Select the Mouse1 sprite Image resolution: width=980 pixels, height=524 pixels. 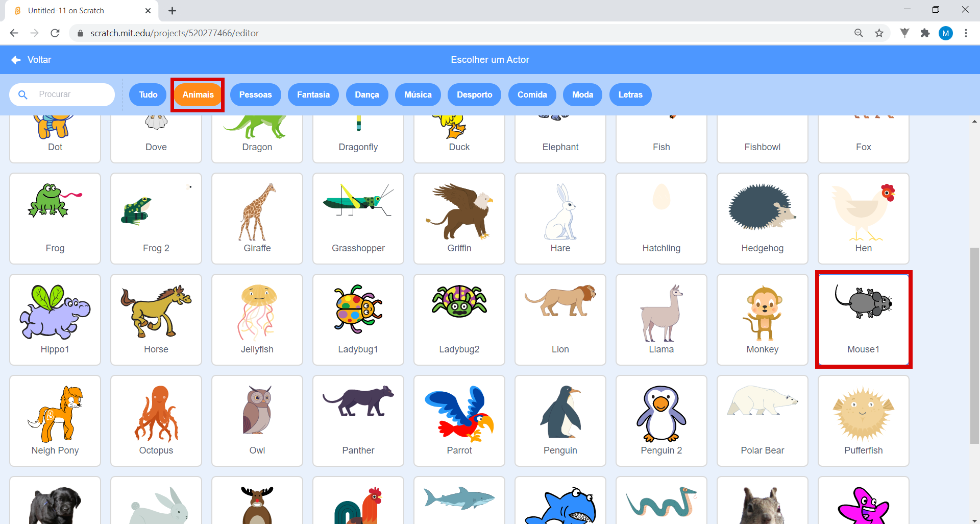coord(863,320)
